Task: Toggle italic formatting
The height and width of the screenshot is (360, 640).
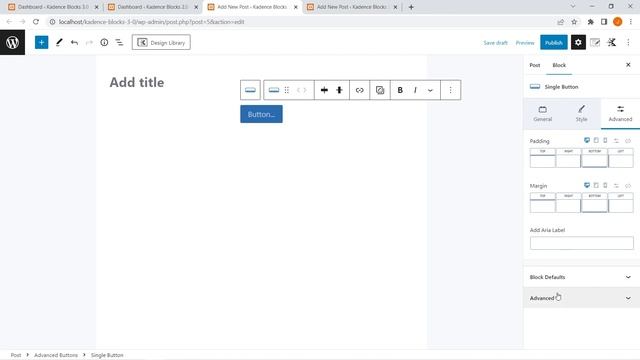Action: (x=415, y=90)
